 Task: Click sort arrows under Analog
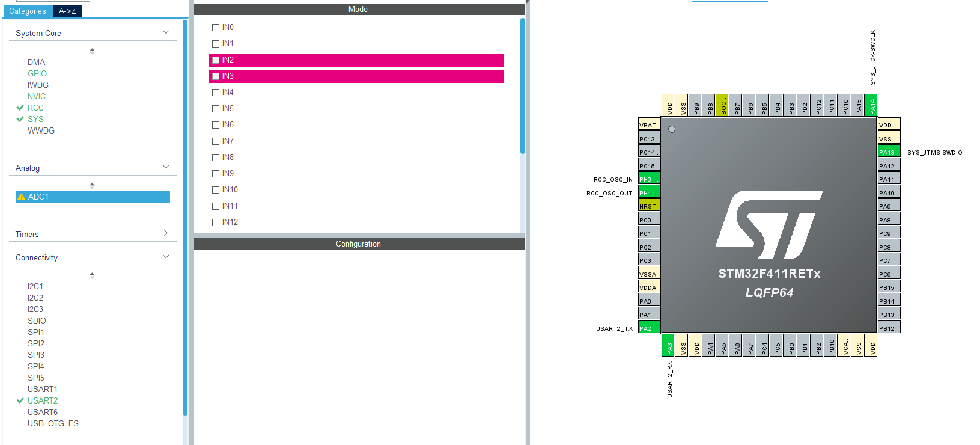(x=92, y=186)
